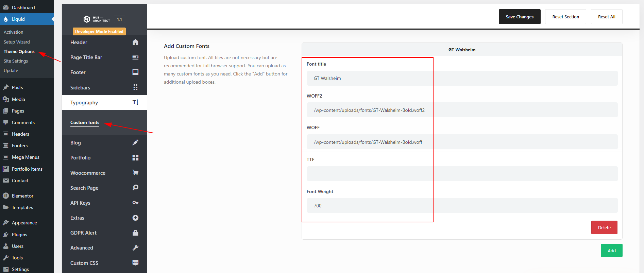This screenshot has height=273, width=644.
Task: Focus the empty TTF input field
Action: [462, 174]
